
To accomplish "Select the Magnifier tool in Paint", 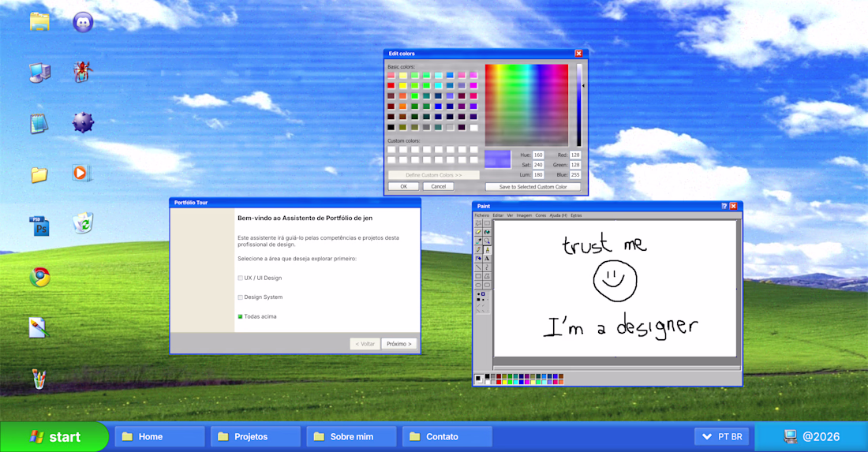I will pos(487,241).
